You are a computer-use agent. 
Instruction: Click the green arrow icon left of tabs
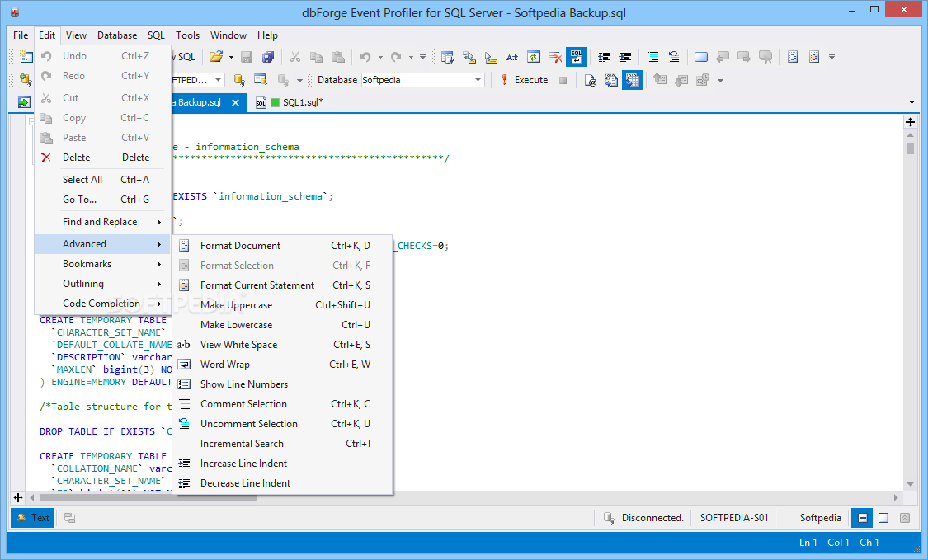pyautogui.click(x=24, y=102)
